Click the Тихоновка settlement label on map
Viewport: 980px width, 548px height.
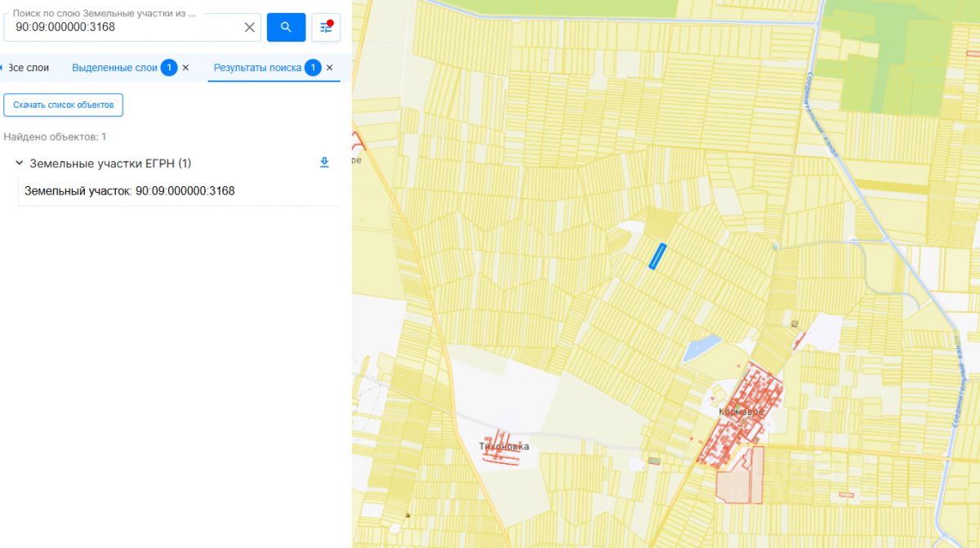pos(504,447)
